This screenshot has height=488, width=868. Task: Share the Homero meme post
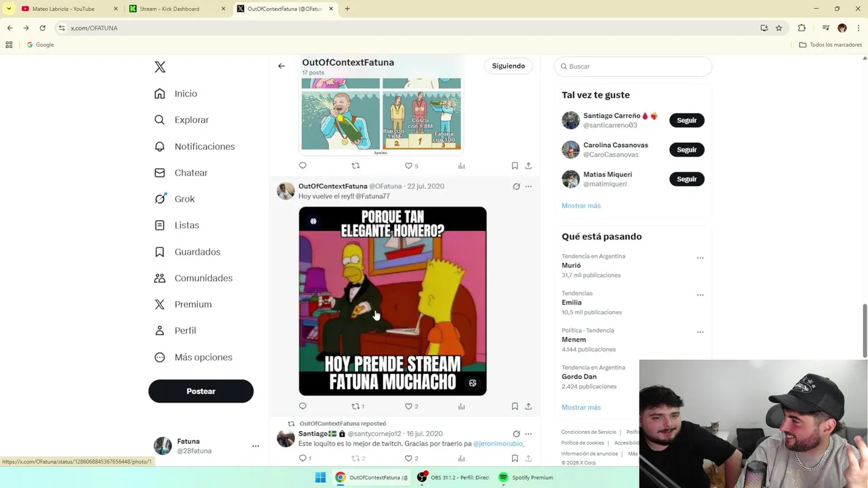(x=528, y=406)
